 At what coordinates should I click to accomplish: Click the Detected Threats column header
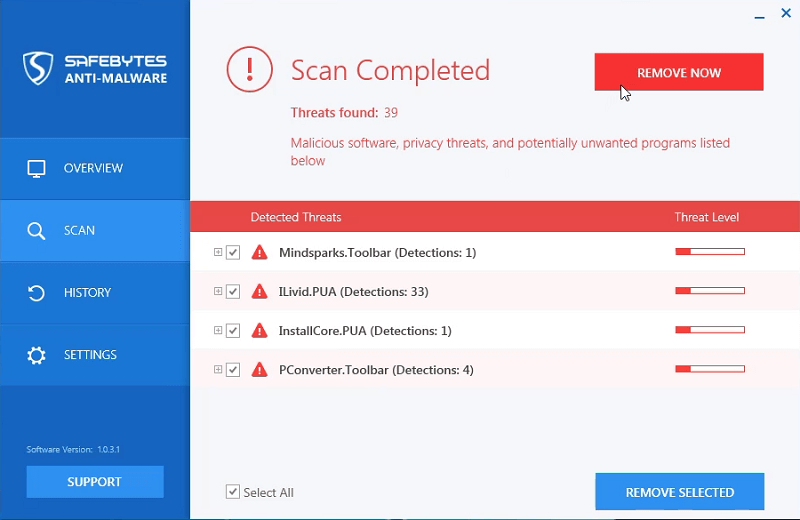click(x=296, y=217)
